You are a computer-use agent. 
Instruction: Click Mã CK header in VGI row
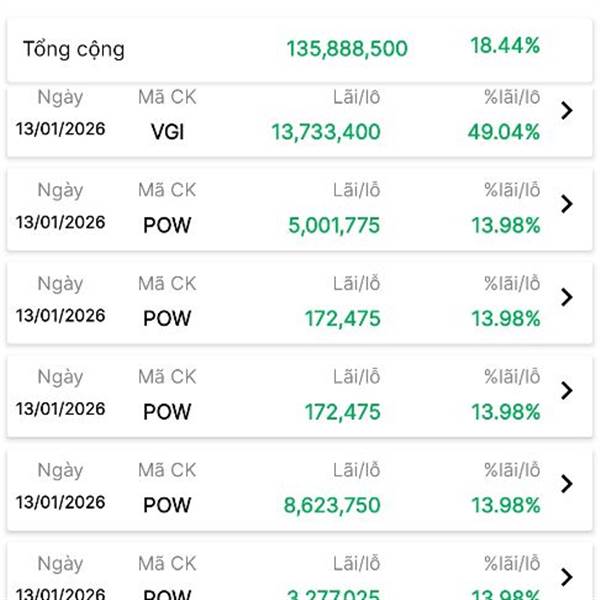point(167,97)
